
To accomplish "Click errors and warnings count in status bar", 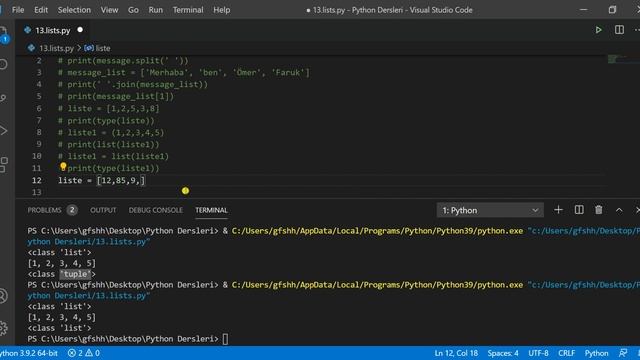I will point(84,353).
